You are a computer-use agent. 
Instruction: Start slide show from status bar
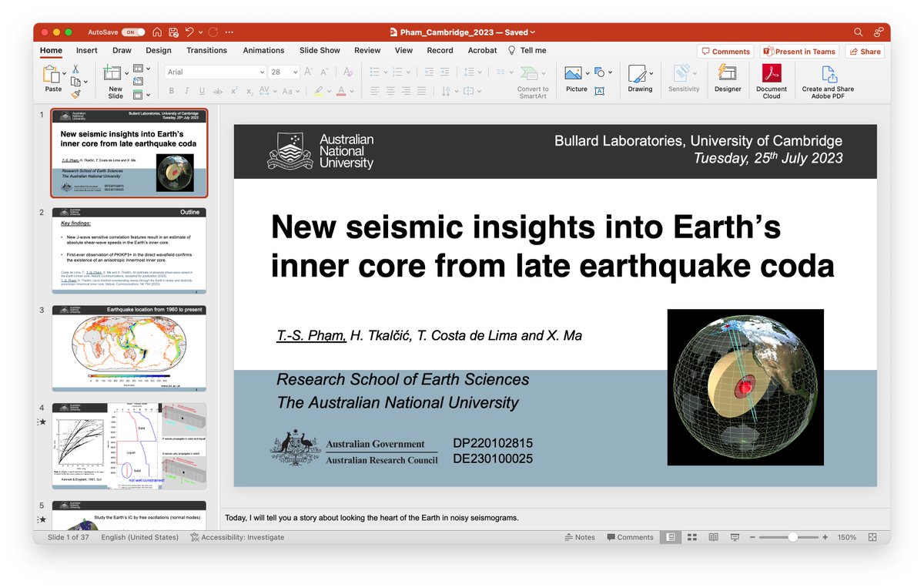point(735,537)
